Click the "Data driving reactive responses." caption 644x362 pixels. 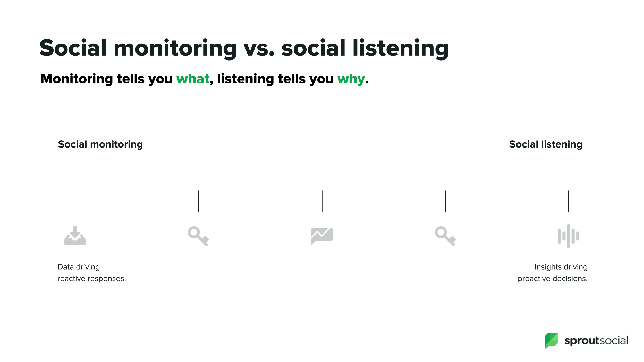[x=91, y=273]
